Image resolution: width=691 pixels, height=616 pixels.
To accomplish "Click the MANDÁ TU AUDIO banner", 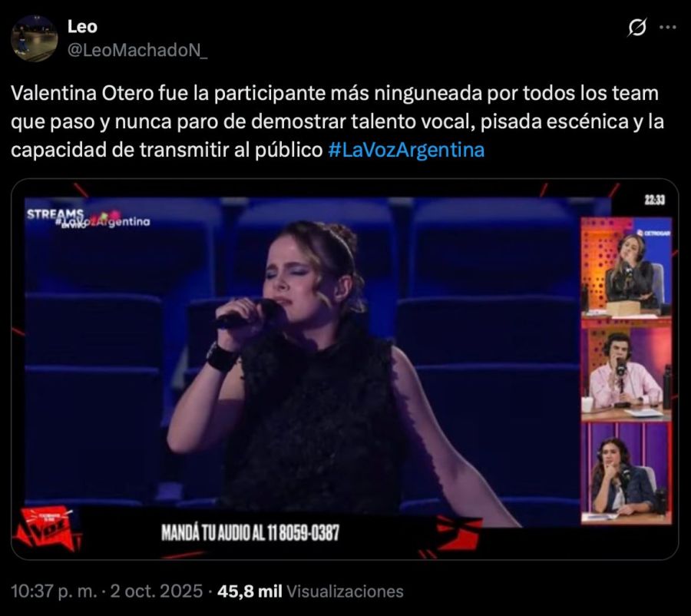I will [x=250, y=532].
